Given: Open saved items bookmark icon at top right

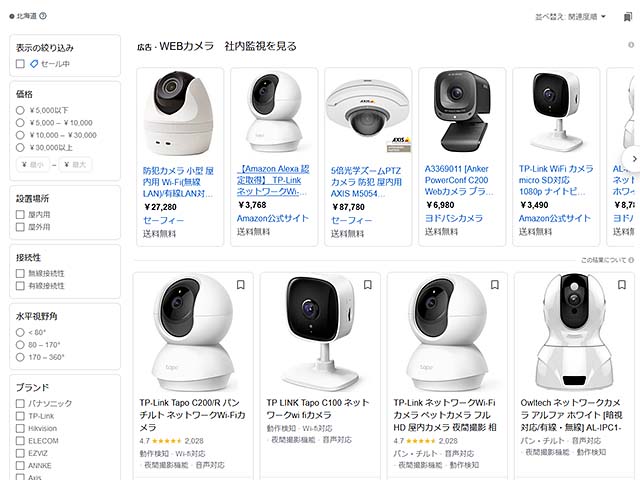Looking at the screenshot, I should pos(628,17).
